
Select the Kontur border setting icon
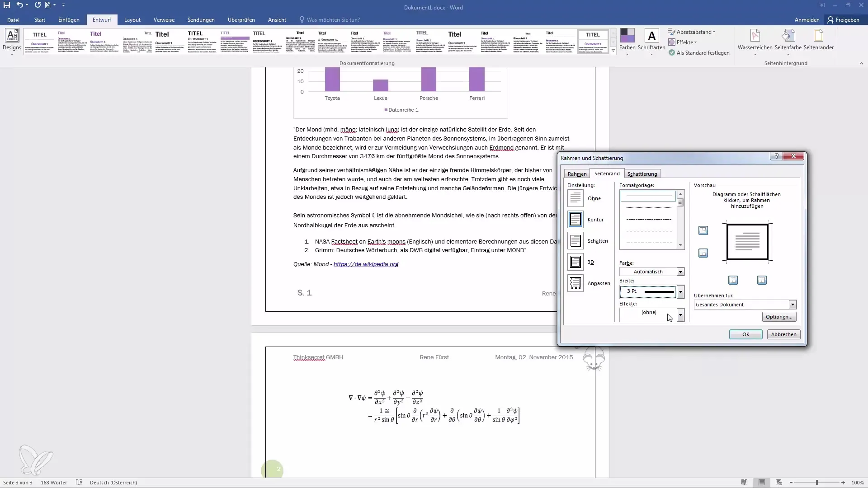click(576, 220)
